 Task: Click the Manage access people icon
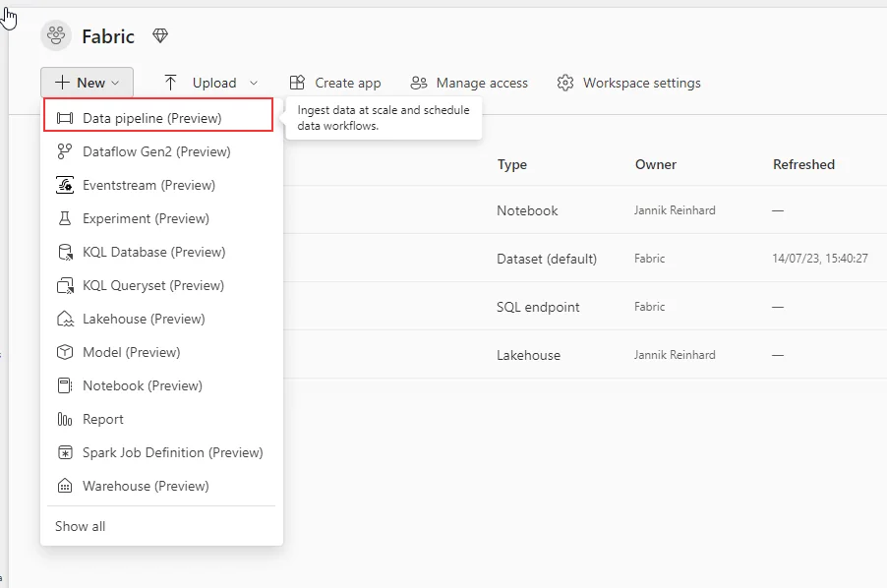pos(419,84)
